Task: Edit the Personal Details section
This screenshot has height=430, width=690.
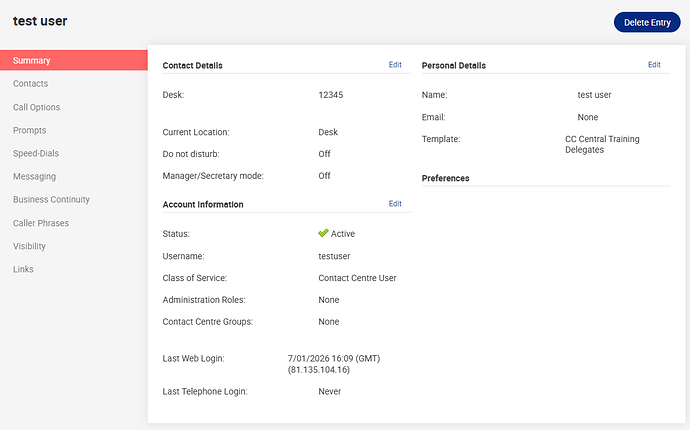Action: pyautogui.click(x=654, y=65)
